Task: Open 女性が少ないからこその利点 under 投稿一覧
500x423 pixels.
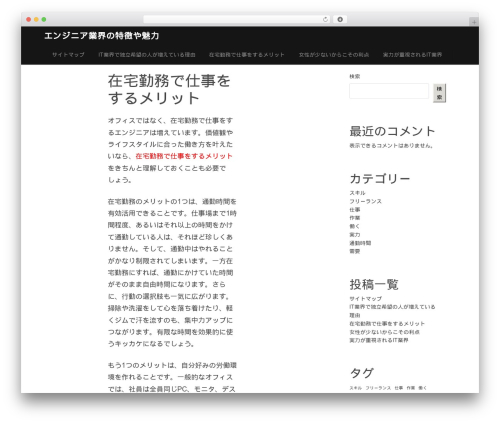Action: [x=384, y=332]
